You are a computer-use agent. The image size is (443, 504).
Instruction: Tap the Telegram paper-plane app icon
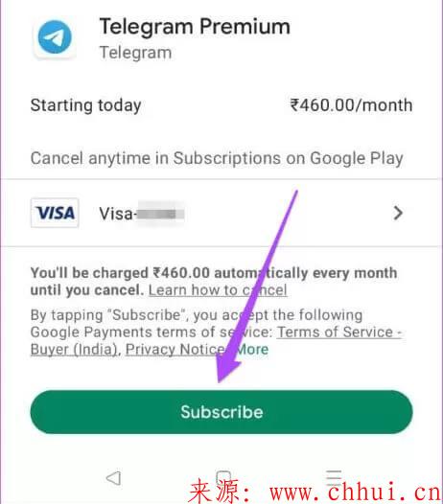coord(55,37)
